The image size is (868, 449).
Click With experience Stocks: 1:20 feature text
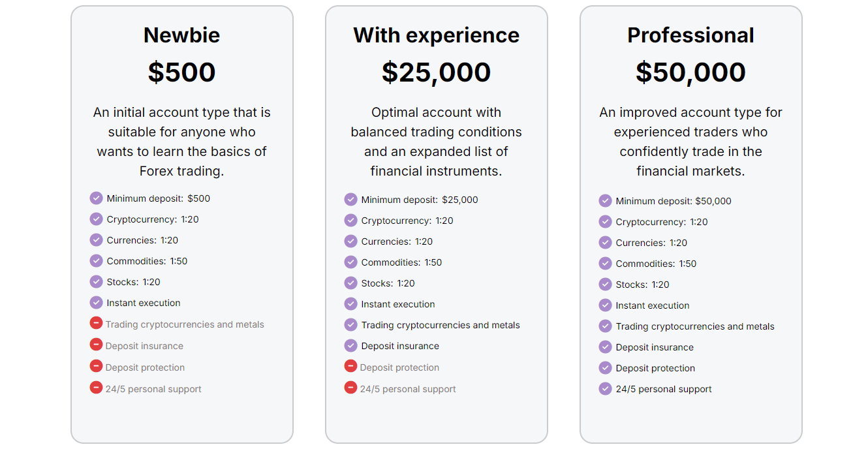388,283
